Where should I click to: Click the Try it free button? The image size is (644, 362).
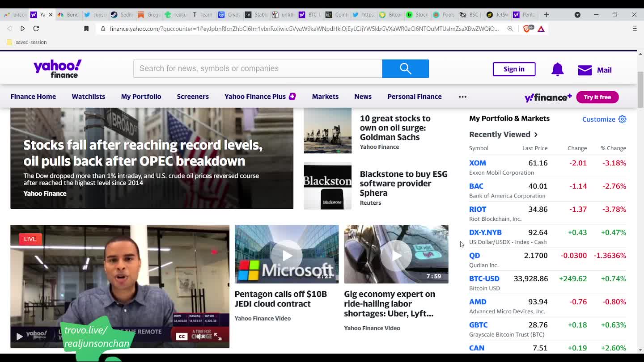coord(597,97)
